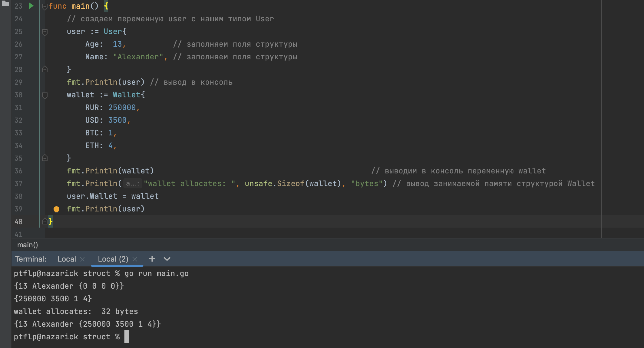The height and width of the screenshot is (348, 644).
Task: Click the yellow intention lightbulb icon
Action: pos(56,209)
